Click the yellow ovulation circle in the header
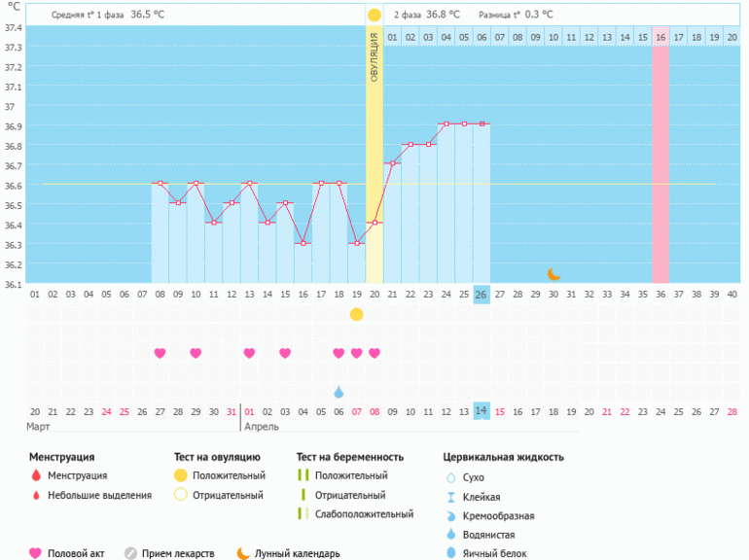 click(x=374, y=16)
